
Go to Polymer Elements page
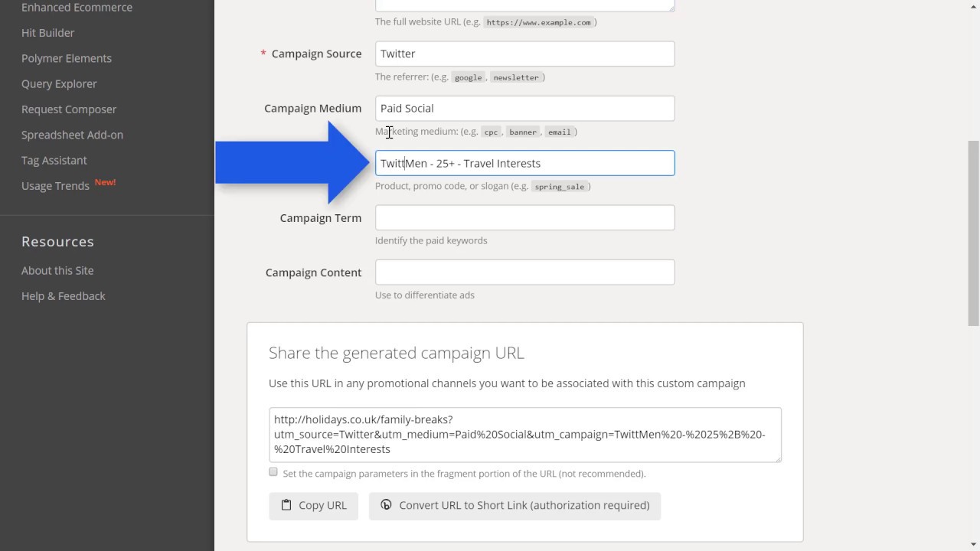coord(67,58)
